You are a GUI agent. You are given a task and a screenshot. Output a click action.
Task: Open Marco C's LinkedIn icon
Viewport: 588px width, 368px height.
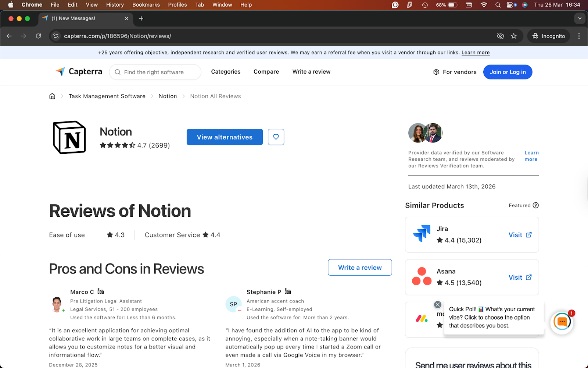(x=101, y=291)
